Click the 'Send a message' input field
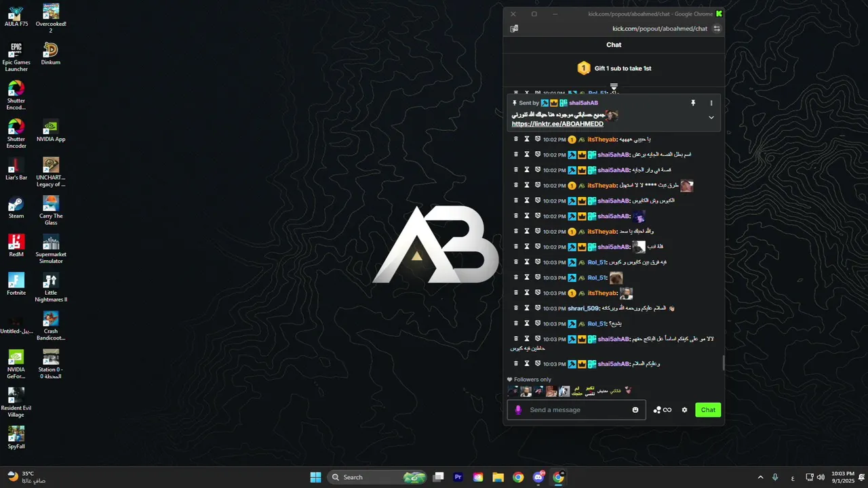The width and height of the screenshot is (868, 488). (x=576, y=410)
